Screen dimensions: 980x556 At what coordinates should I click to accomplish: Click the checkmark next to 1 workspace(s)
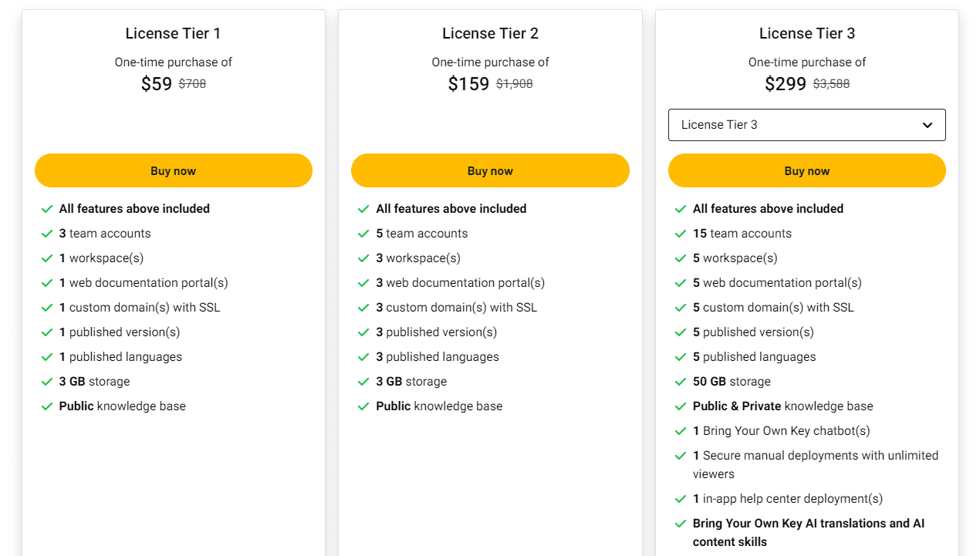coord(47,258)
